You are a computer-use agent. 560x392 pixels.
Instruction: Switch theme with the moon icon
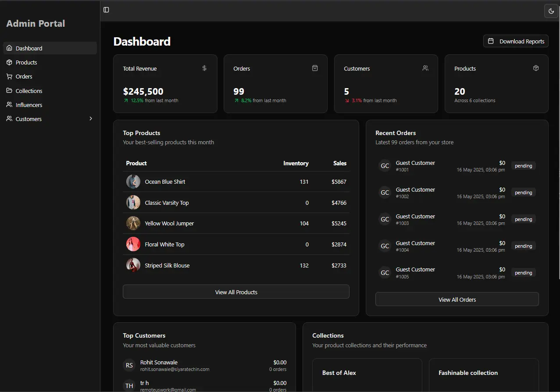[x=551, y=11]
